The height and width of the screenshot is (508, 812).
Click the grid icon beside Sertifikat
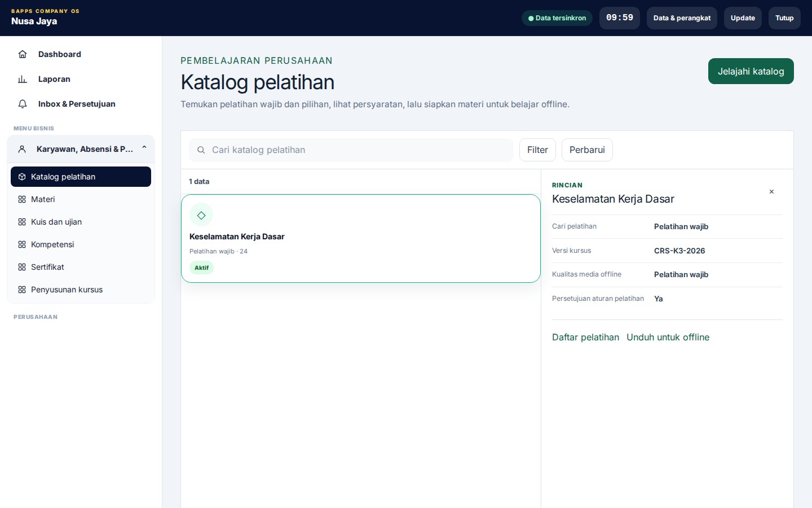click(x=22, y=267)
